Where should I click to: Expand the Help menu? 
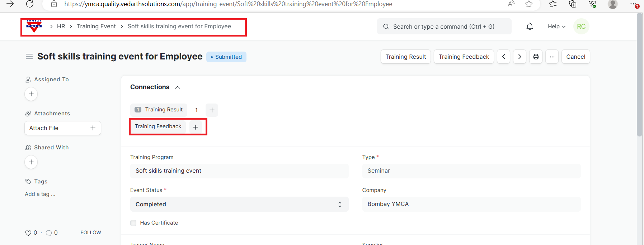556,27
